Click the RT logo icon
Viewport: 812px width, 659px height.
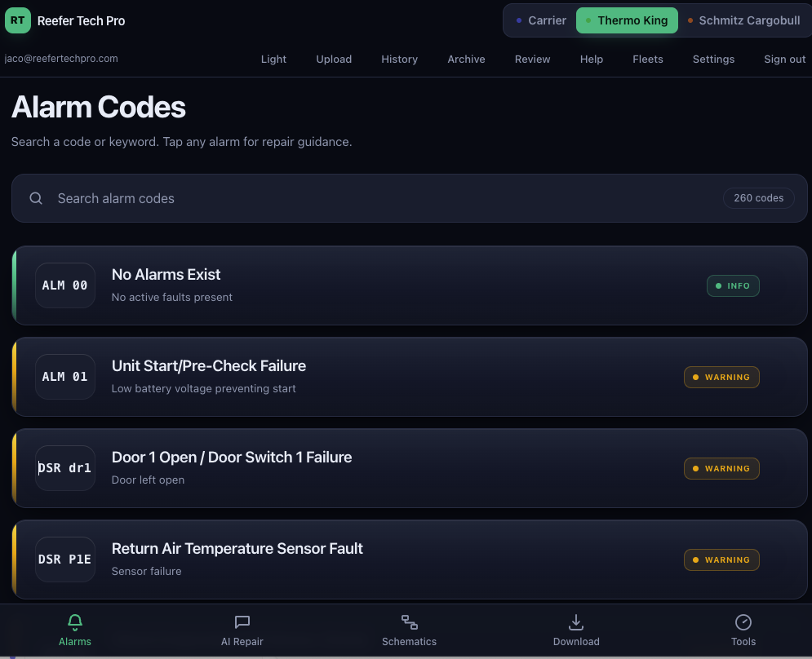pos(18,20)
